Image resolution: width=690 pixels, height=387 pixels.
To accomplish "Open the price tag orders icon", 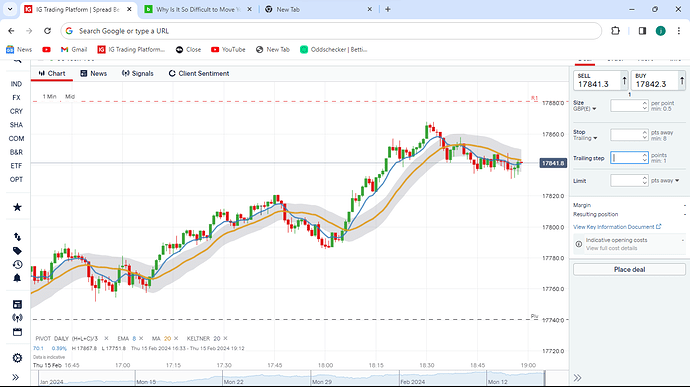I will coord(17,251).
